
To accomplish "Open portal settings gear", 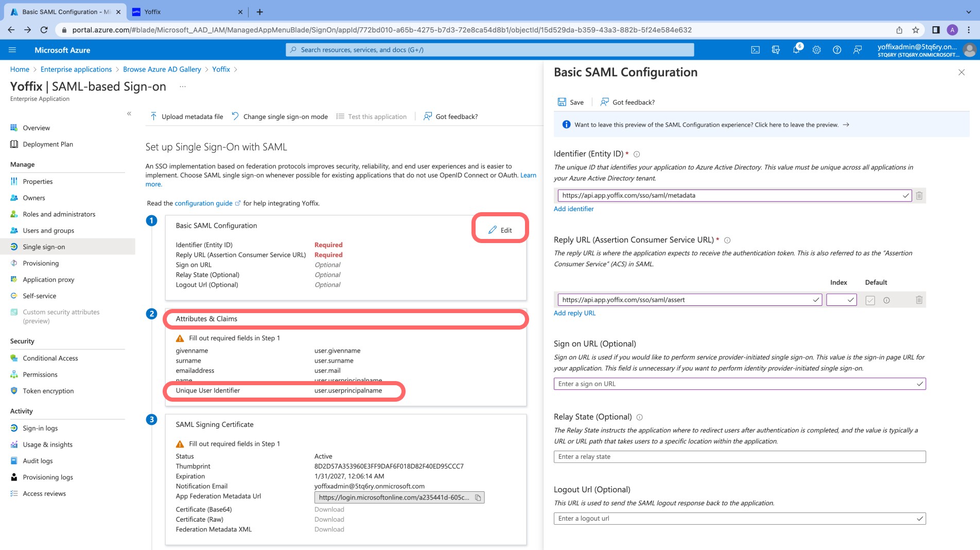I will (816, 50).
